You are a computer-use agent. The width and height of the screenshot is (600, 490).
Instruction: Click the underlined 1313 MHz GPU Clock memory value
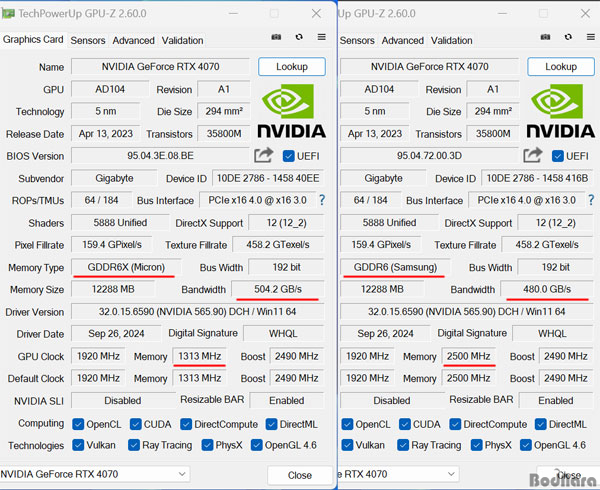click(x=199, y=356)
